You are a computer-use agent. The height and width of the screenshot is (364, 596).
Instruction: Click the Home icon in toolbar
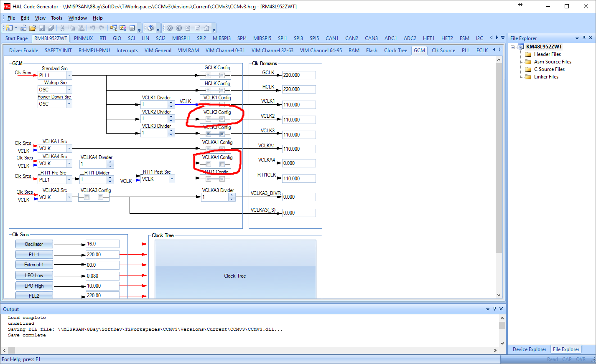tap(206, 28)
